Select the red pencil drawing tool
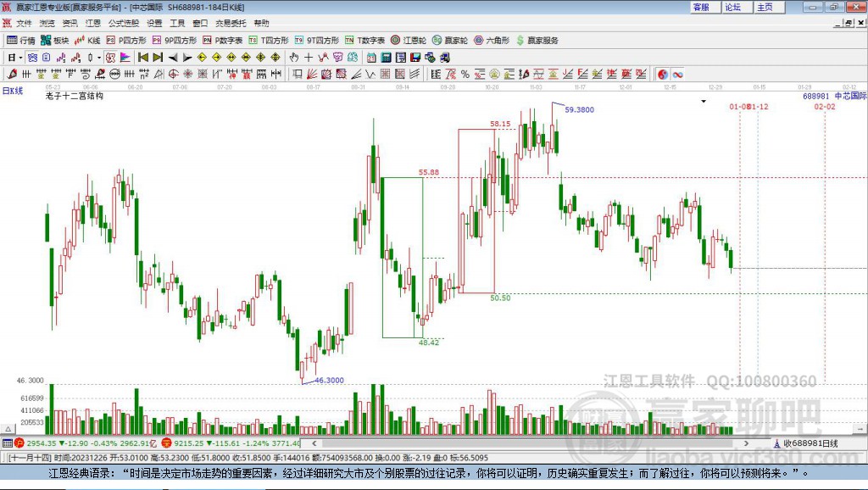Viewport: 868px width, 490px height. (x=12, y=75)
